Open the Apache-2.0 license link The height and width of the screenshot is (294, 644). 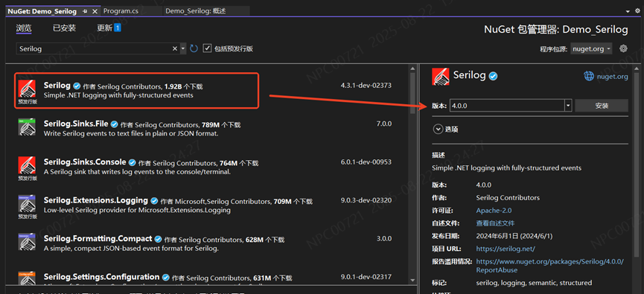pyautogui.click(x=494, y=211)
